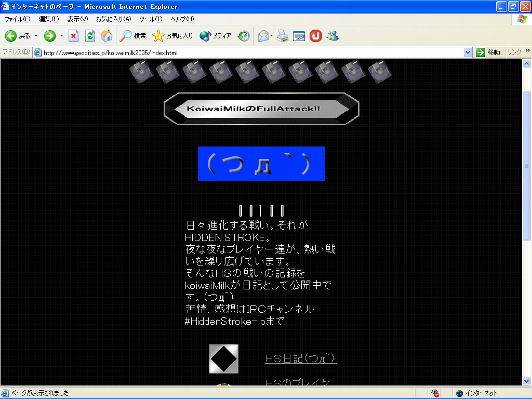Click the green Forward arrow button
This screenshot has height=399, width=532.
(x=50, y=36)
